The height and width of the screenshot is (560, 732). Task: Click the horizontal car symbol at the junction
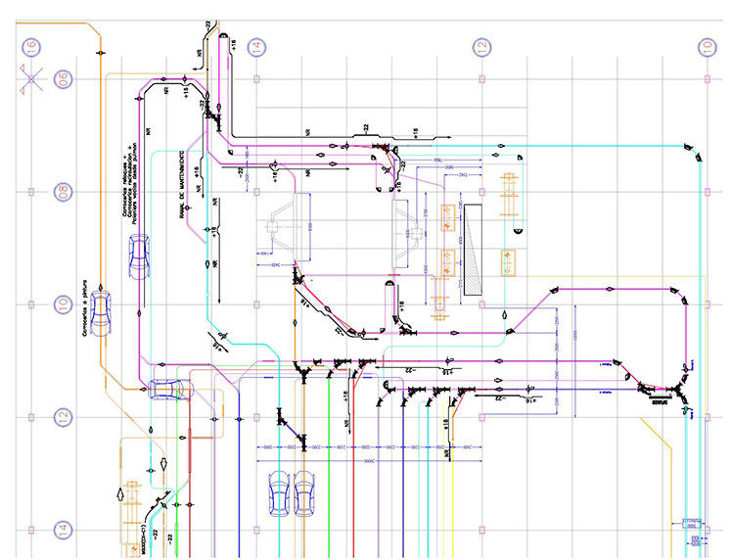[x=168, y=390]
